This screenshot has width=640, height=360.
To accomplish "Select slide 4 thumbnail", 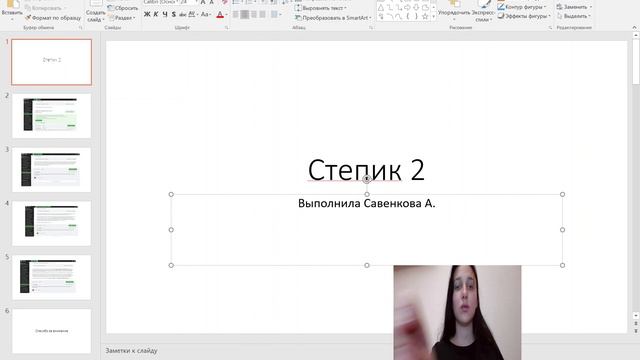I will tap(51, 223).
